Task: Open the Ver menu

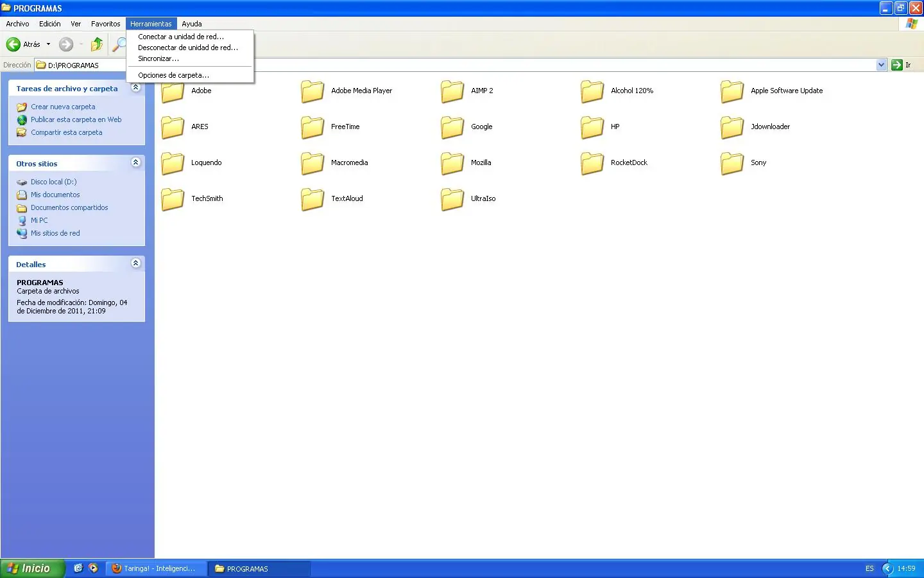Action: (76, 24)
